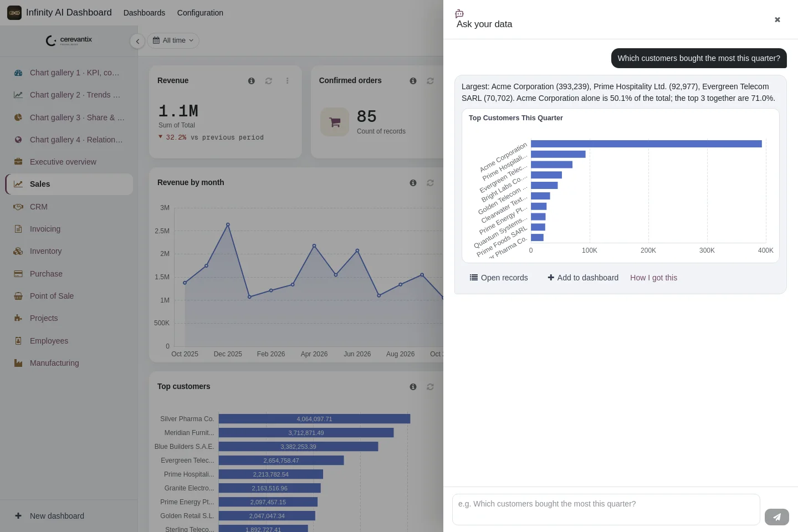Image resolution: width=798 pixels, height=532 pixels.
Task: Open Chart gallery 1 KPI dashboard
Action: pos(69,73)
